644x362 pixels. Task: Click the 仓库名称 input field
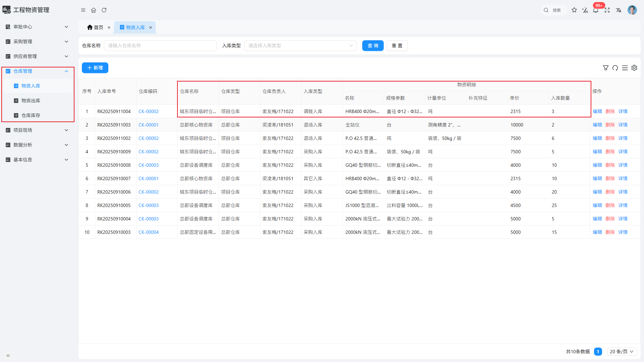pos(160,46)
